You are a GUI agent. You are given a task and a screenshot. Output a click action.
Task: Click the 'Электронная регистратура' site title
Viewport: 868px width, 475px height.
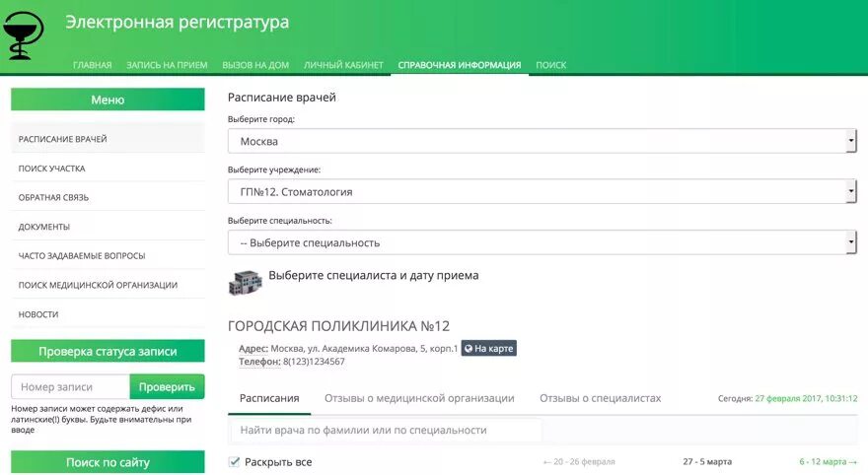pyautogui.click(x=178, y=22)
